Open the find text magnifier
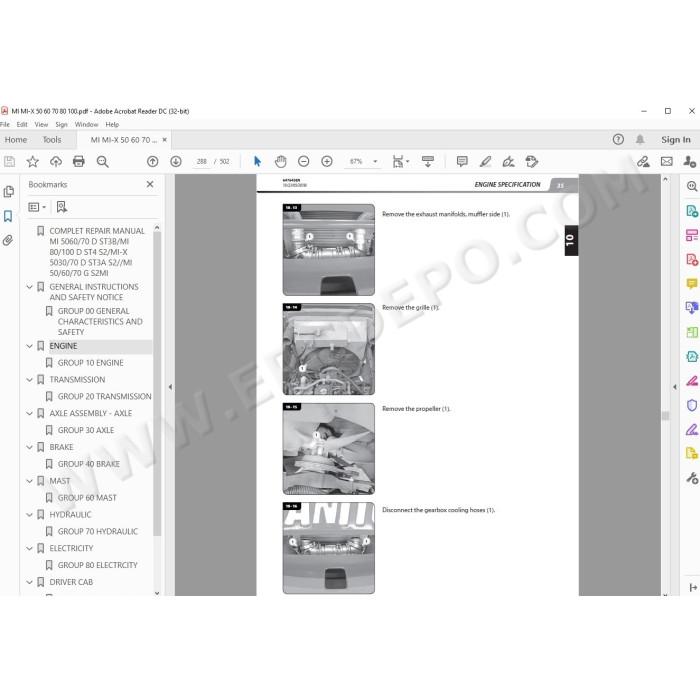The width and height of the screenshot is (700, 700). [103, 162]
